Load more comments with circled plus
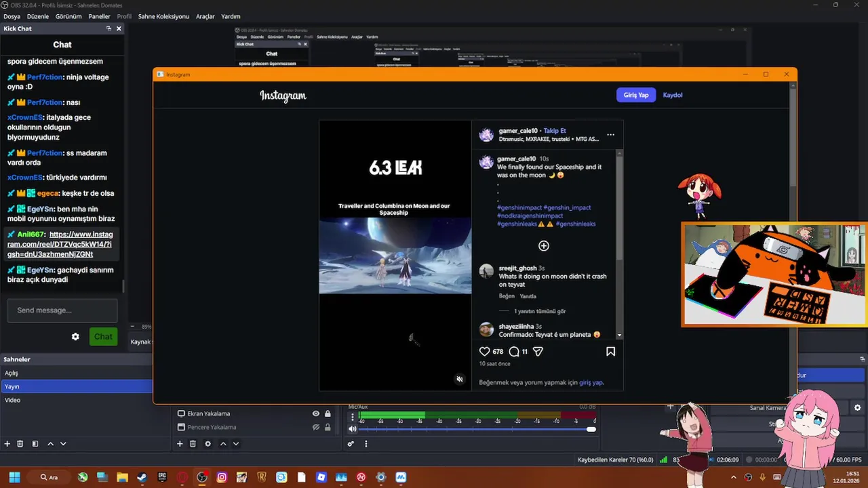Viewport: 868px width, 488px height. pos(543,245)
